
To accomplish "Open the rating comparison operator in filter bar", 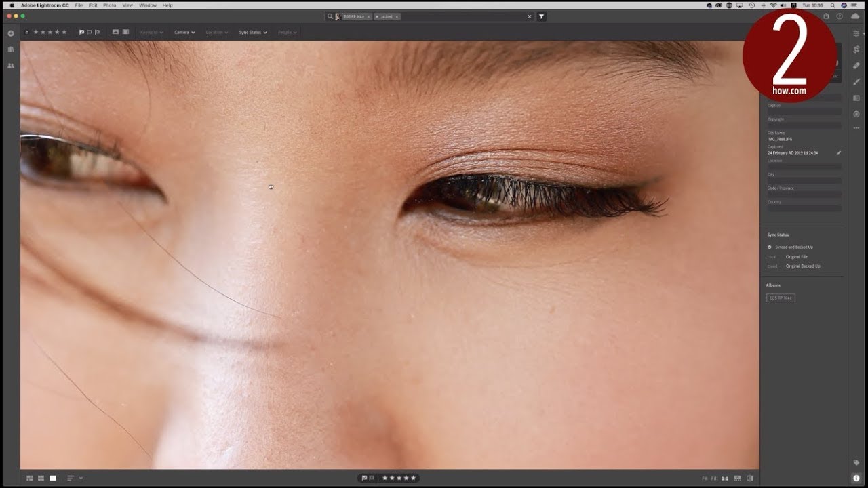I will coord(26,32).
